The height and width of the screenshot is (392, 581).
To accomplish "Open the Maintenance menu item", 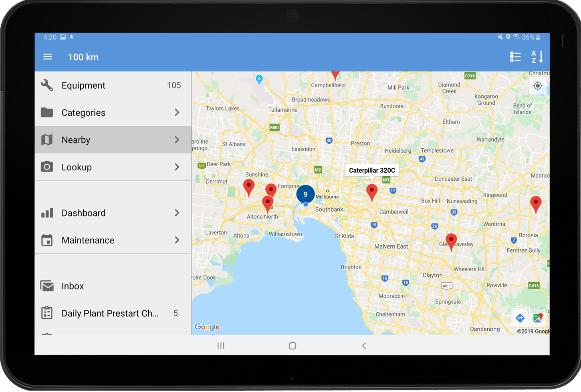I will click(113, 240).
